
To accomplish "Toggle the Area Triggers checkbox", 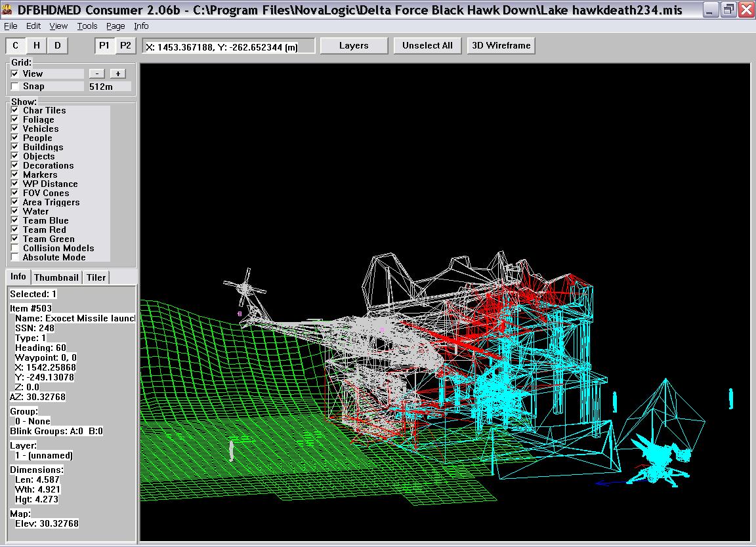I will [x=15, y=202].
